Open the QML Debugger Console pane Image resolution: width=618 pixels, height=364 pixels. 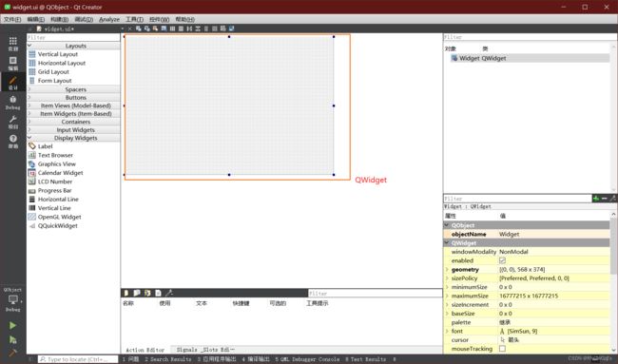pyautogui.click(x=307, y=359)
